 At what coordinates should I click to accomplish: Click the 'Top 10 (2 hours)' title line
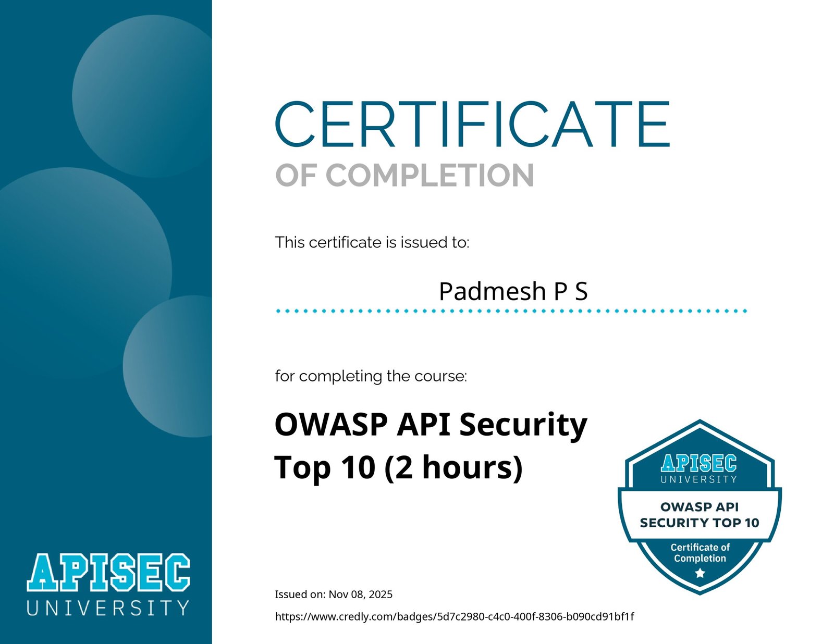(398, 467)
